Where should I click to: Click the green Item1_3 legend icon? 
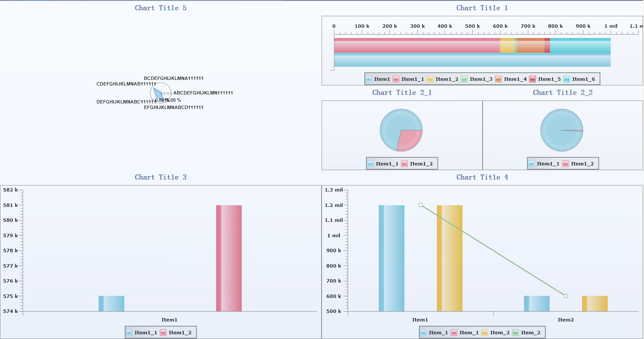(464, 79)
